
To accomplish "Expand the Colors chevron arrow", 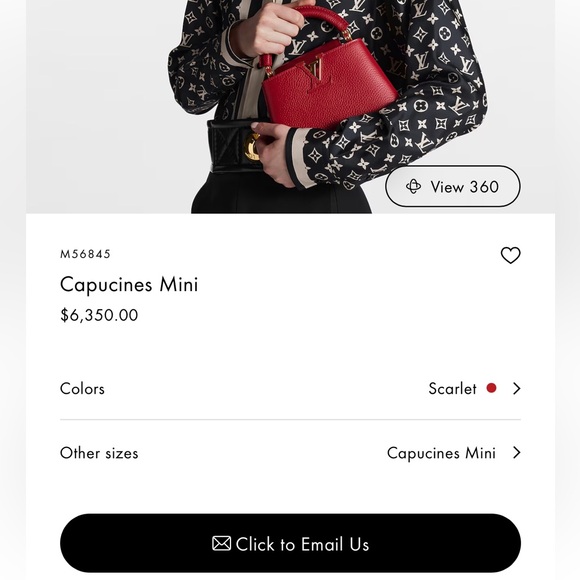I will coord(517,388).
